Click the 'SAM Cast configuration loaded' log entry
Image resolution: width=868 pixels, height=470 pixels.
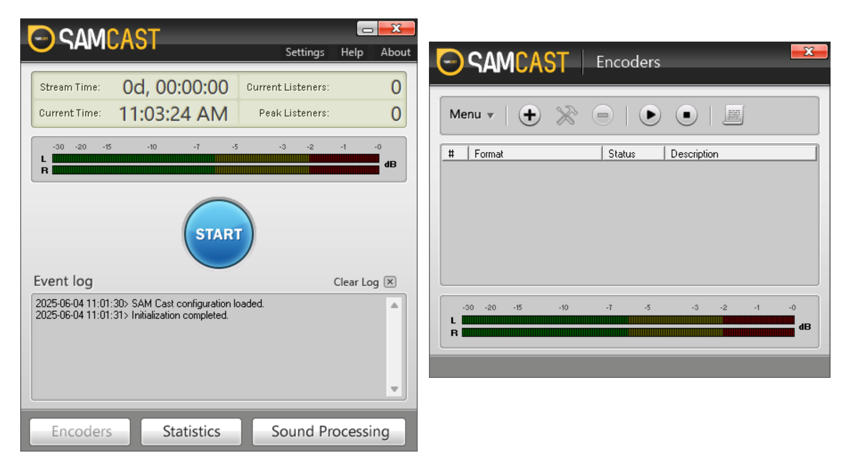coord(150,304)
